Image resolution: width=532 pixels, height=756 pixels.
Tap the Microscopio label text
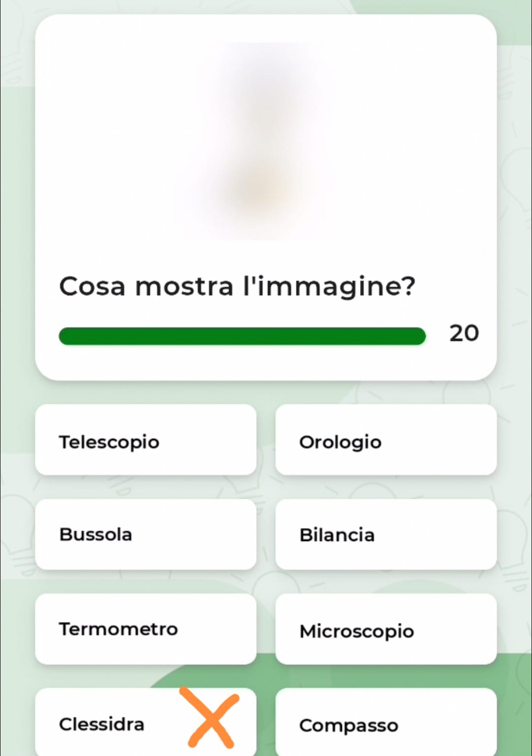point(357,631)
